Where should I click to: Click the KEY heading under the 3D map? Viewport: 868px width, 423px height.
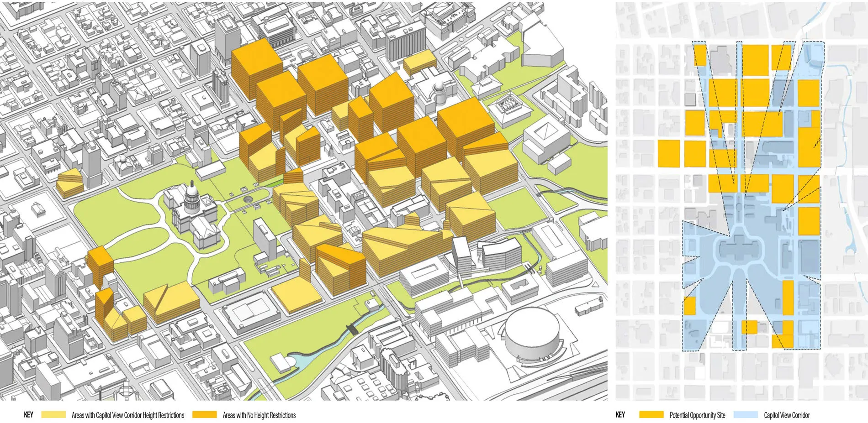click(x=28, y=415)
